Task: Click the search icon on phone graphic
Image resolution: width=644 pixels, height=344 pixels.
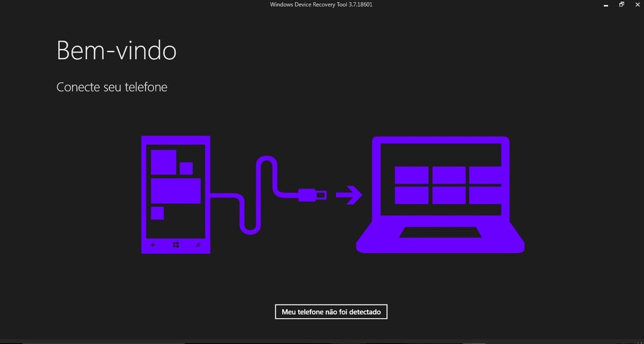Action: 198,245
